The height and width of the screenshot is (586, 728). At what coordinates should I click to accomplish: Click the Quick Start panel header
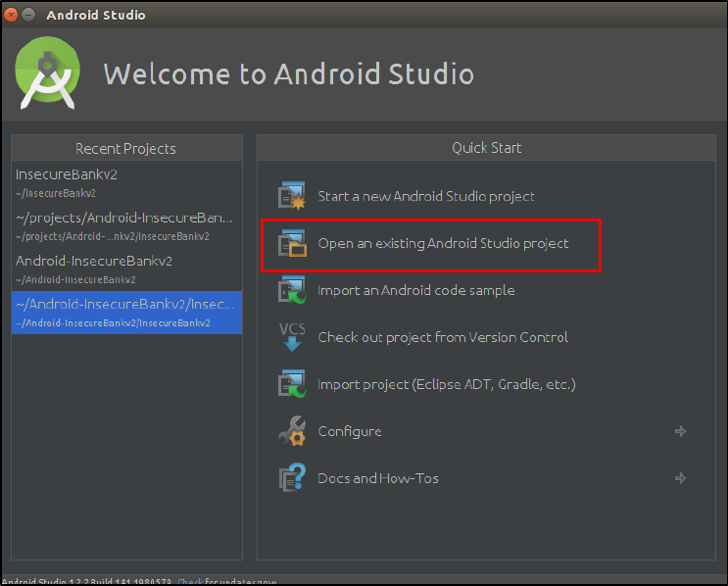click(486, 148)
